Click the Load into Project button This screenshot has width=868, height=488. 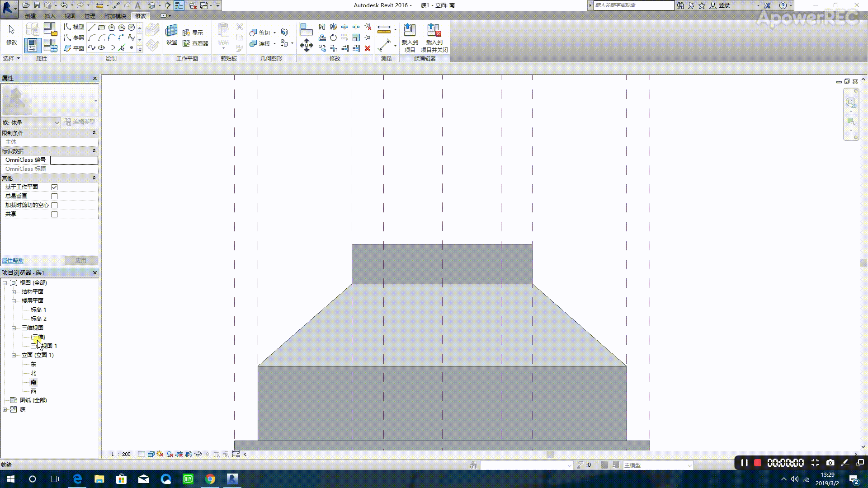pyautogui.click(x=410, y=38)
